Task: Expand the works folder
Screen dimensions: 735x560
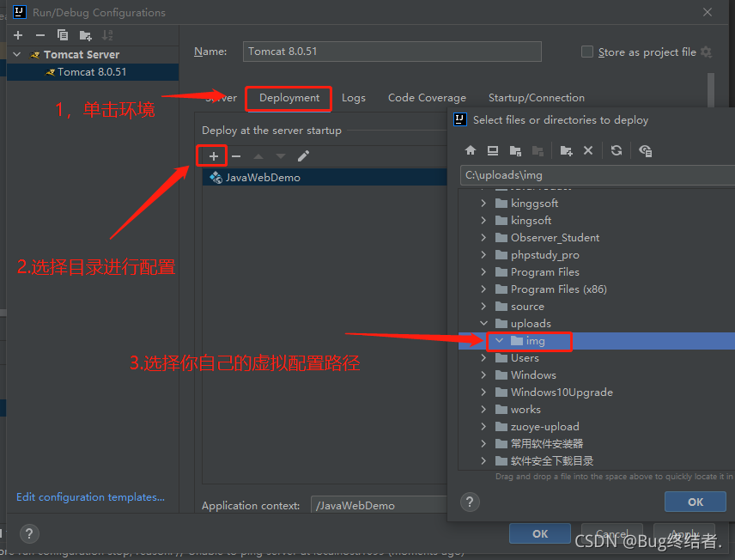Action: click(483, 410)
